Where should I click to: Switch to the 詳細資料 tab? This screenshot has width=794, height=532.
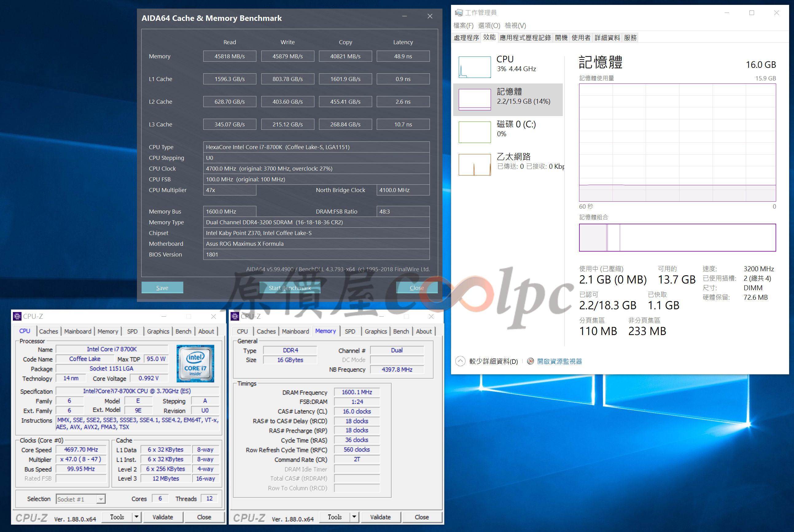607,38
